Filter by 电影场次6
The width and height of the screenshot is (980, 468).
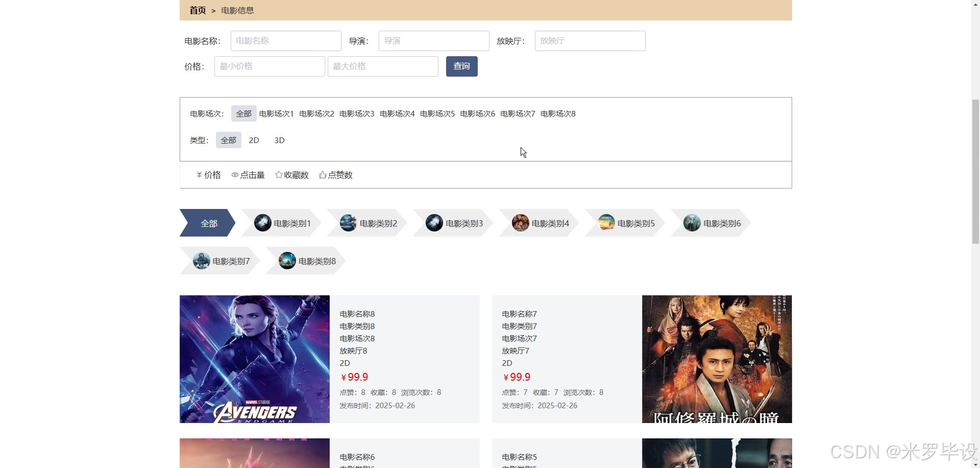[478, 113]
